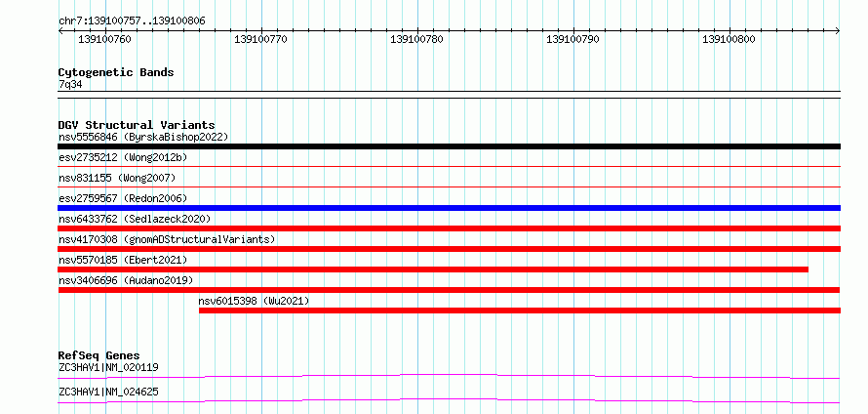Click the blue esv2759567 variant bar
This screenshot has height=414, width=868.
pyautogui.click(x=449, y=208)
